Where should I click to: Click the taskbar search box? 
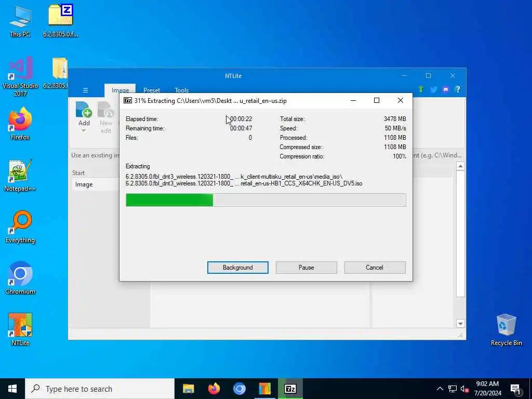100,389
